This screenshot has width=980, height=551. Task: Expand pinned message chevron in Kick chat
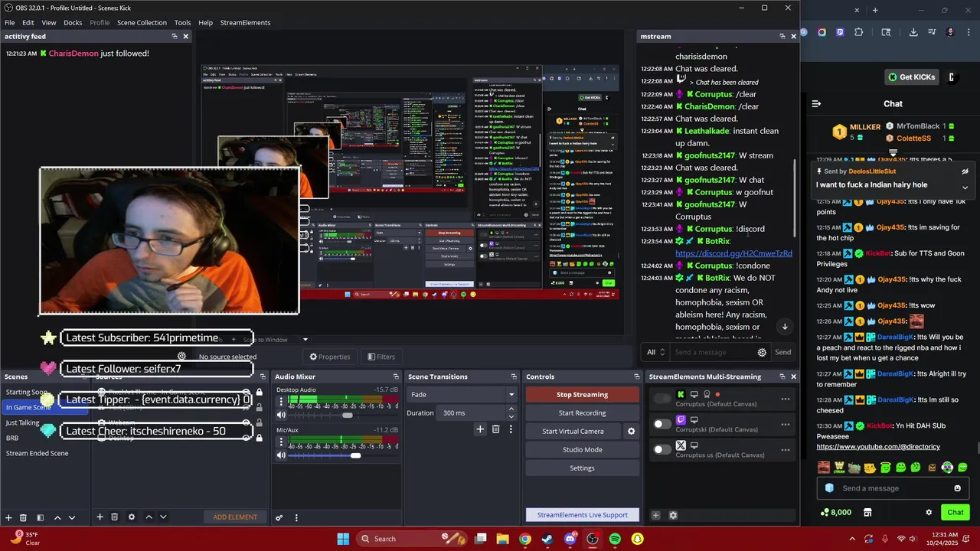[965, 187]
